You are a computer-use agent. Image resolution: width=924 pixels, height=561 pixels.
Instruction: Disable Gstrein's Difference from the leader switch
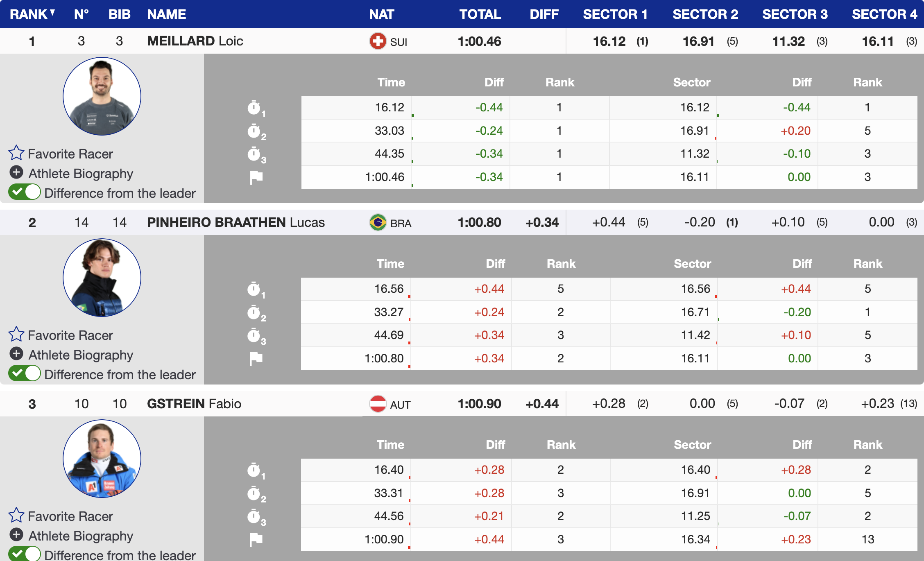tap(25, 554)
